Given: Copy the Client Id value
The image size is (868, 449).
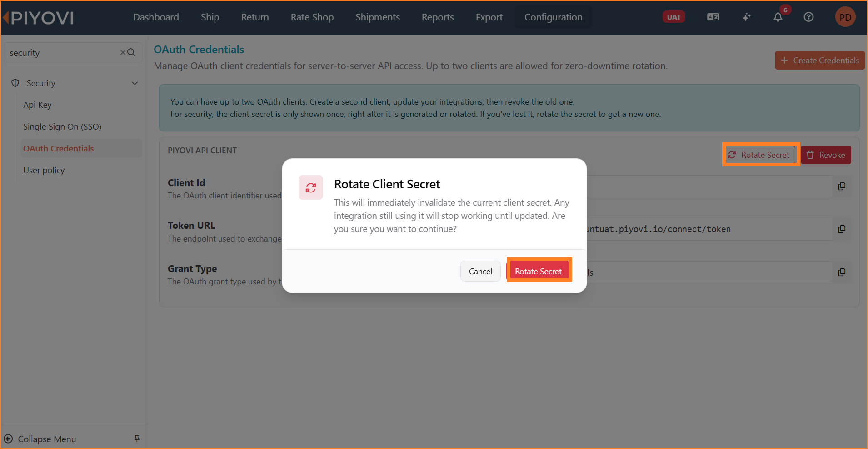Looking at the screenshot, I should click(842, 186).
